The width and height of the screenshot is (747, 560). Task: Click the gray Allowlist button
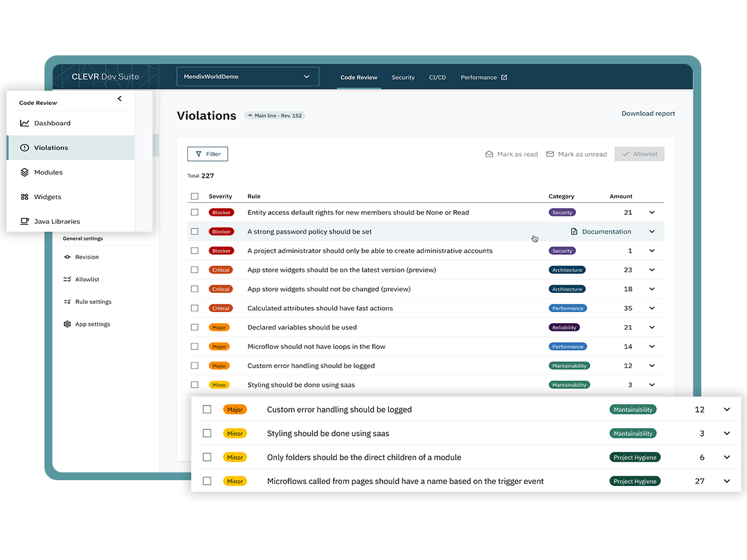pyautogui.click(x=639, y=154)
